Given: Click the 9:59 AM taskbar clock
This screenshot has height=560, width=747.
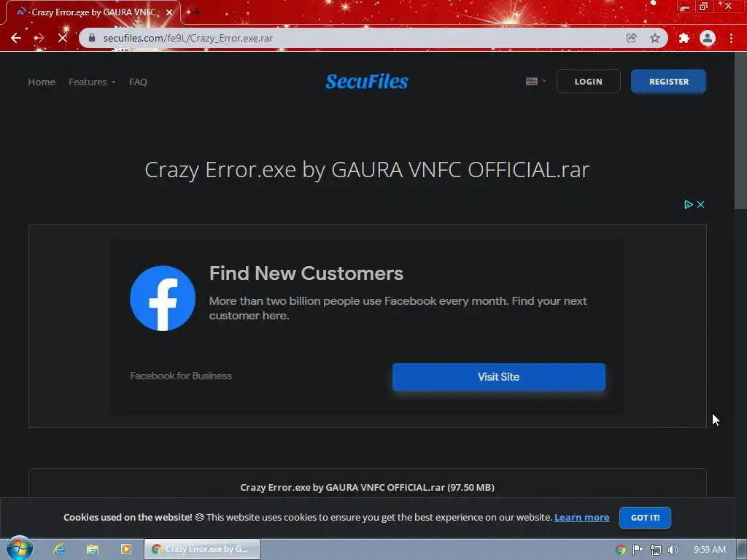Looking at the screenshot, I should (x=709, y=550).
